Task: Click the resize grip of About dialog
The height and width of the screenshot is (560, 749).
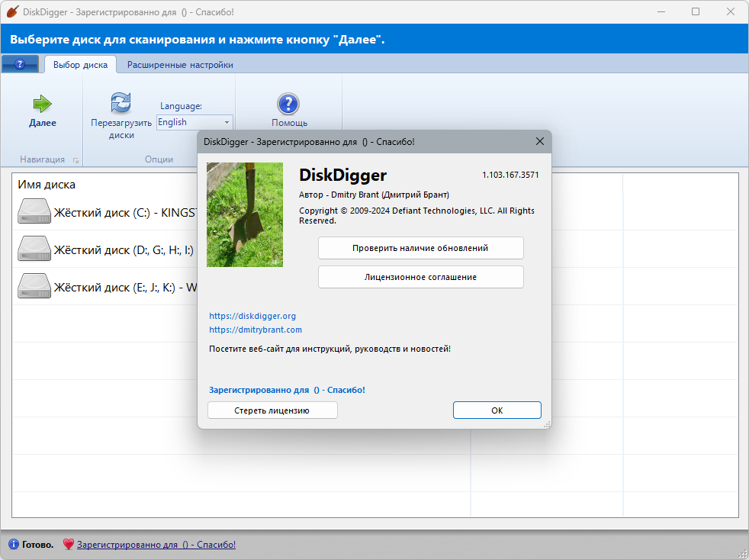Action: point(548,424)
